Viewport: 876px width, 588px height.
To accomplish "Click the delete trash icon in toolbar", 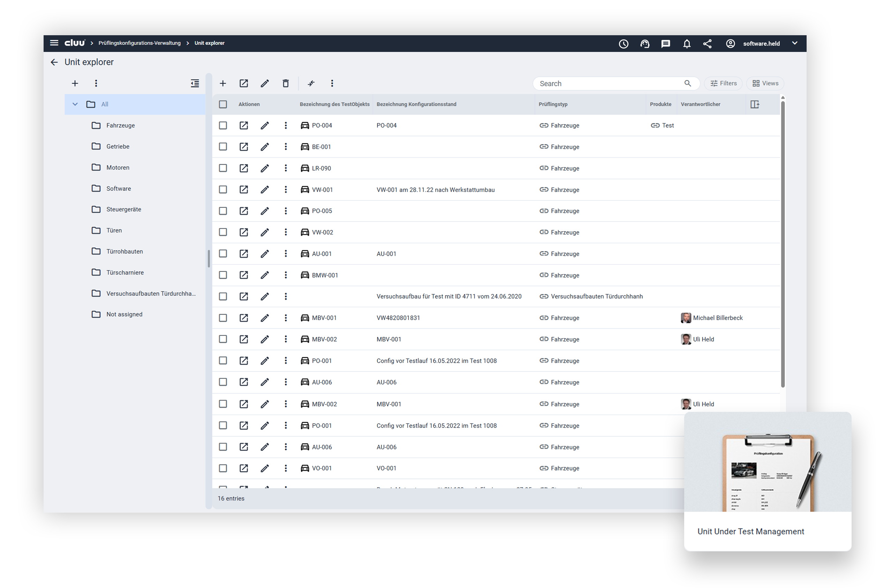I will point(285,83).
